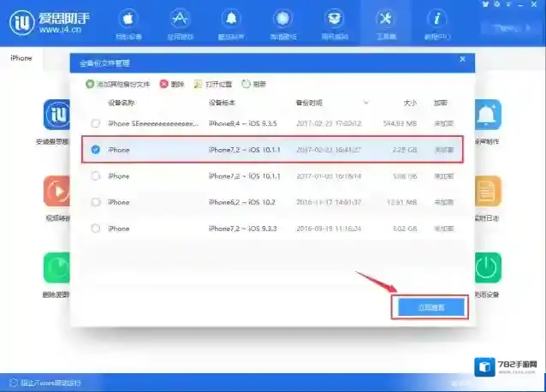Click the blue View Now button

point(430,306)
